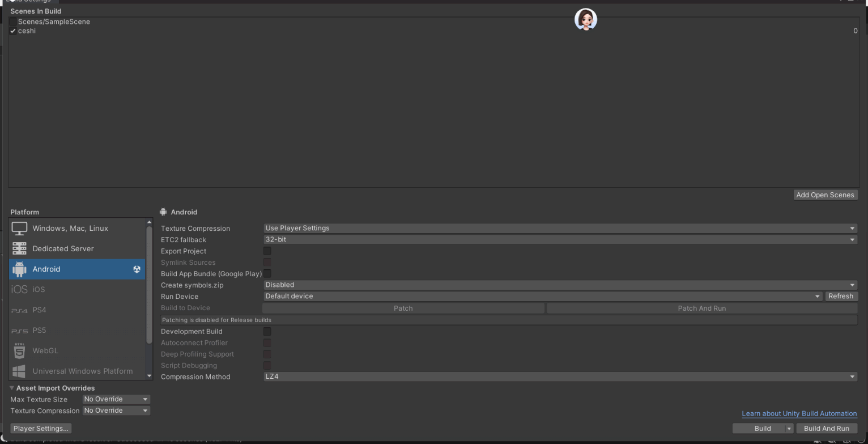868x444 pixels.
Task: Select the Windows, Mac, Linux platform
Action: tap(77, 229)
